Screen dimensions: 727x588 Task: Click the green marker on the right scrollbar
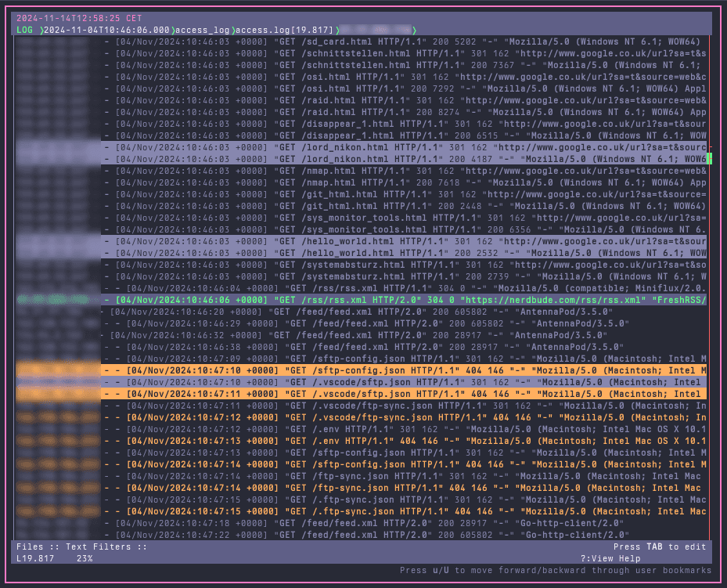coord(710,159)
